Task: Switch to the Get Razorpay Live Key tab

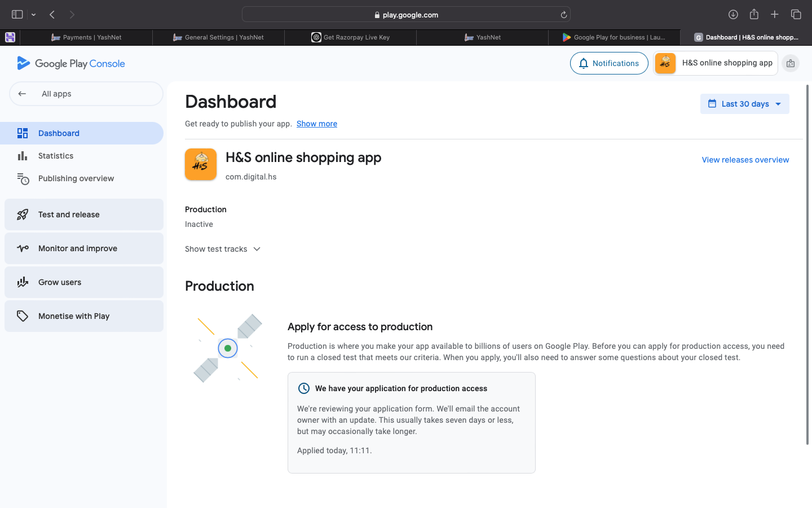Action: point(351,37)
